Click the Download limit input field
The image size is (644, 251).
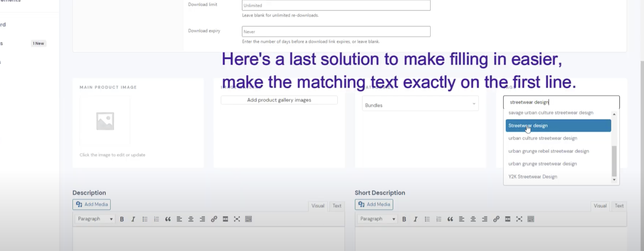pos(336,5)
